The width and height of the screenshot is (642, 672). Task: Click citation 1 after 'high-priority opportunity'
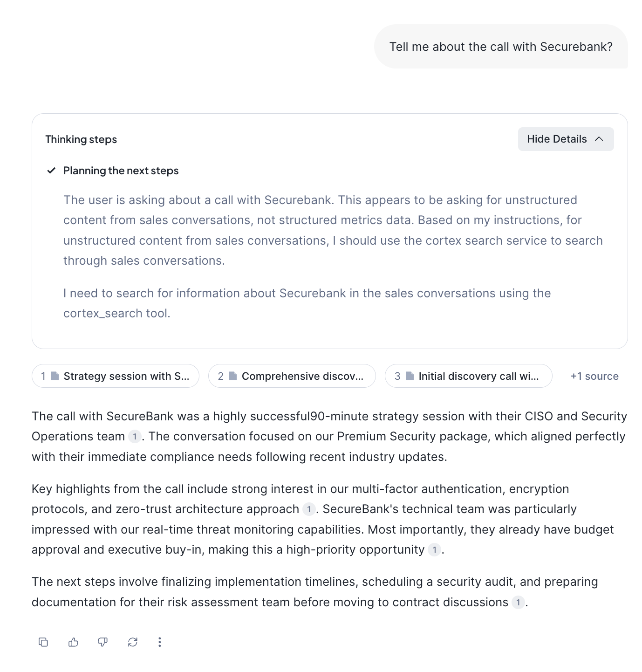click(434, 550)
